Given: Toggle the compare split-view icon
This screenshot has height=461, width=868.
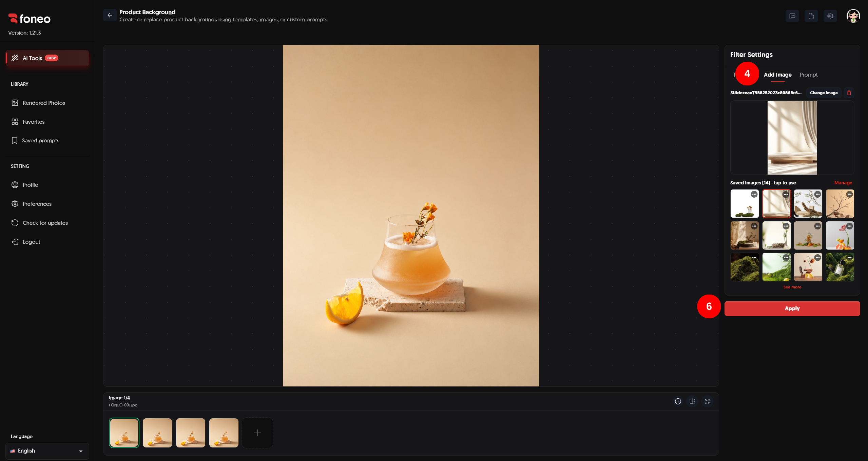Looking at the screenshot, I should click(x=692, y=401).
